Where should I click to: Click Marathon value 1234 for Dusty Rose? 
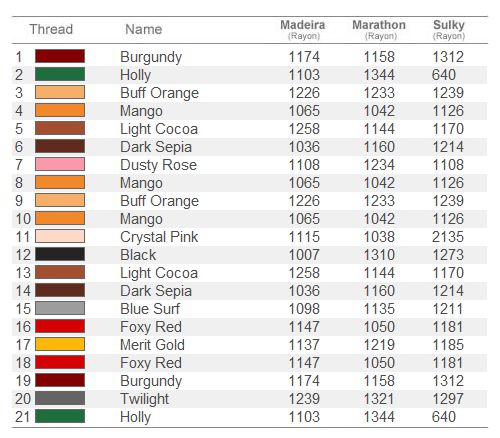[x=379, y=165]
